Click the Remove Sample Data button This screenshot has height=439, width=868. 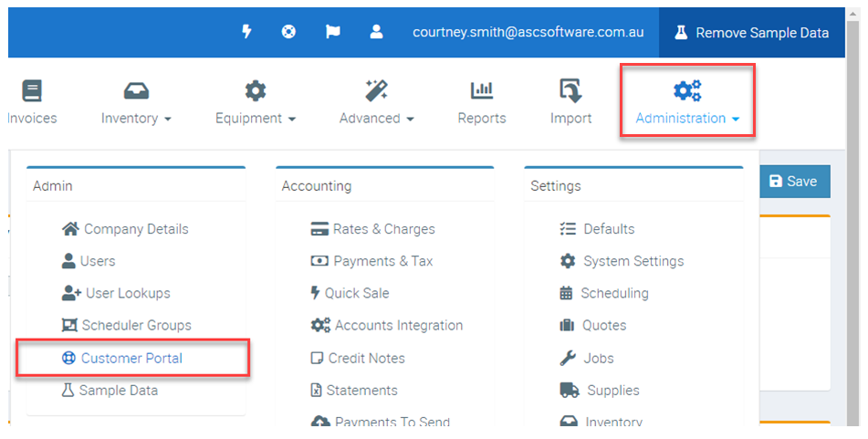click(751, 33)
